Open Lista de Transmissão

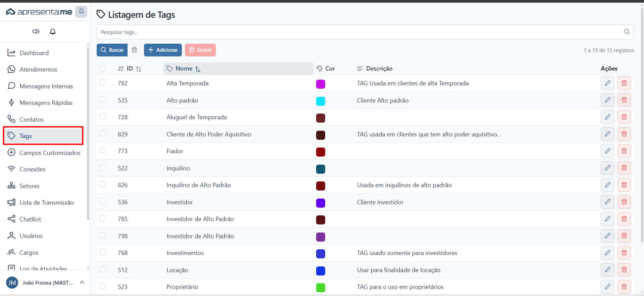tap(44, 203)
